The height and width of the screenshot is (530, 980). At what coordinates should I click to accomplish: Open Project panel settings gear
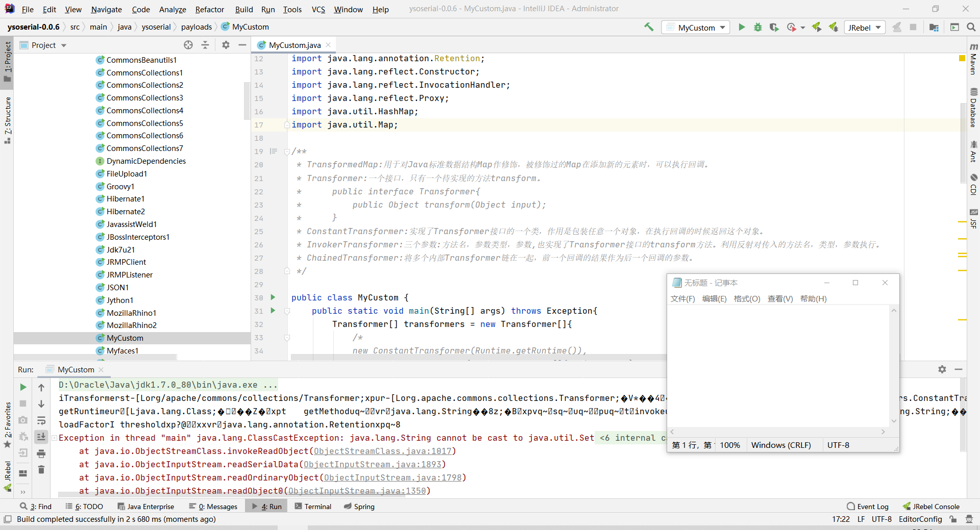pos(226,45)
